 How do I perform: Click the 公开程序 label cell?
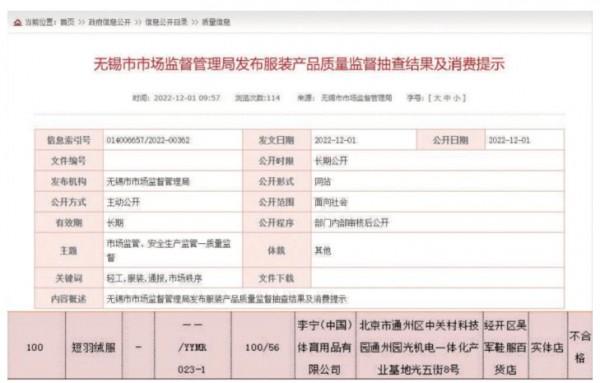276,223
